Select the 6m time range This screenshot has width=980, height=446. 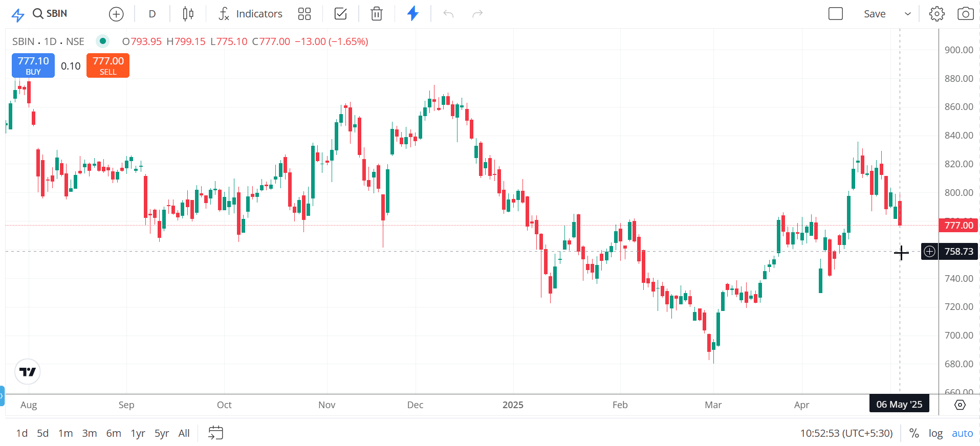click(x=114, y=433)
